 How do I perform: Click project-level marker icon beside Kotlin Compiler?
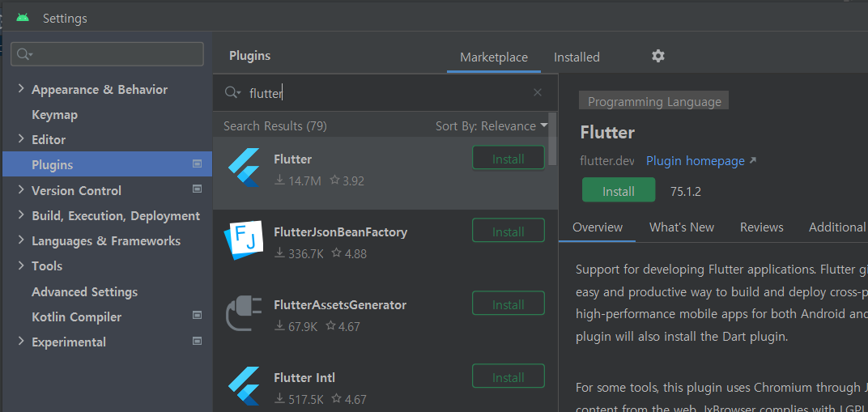(197, 316)
